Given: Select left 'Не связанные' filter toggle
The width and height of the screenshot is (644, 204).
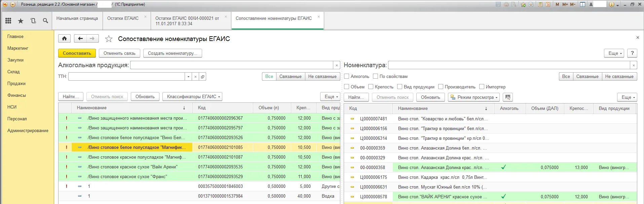Looking at the screenshot, I should coord(322,76).
